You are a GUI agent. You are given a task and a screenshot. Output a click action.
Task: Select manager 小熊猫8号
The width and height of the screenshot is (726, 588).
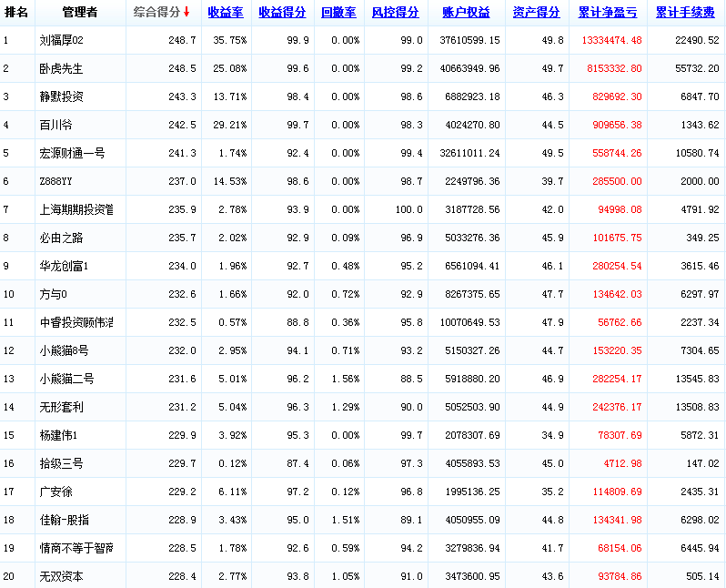coord(64,350)
